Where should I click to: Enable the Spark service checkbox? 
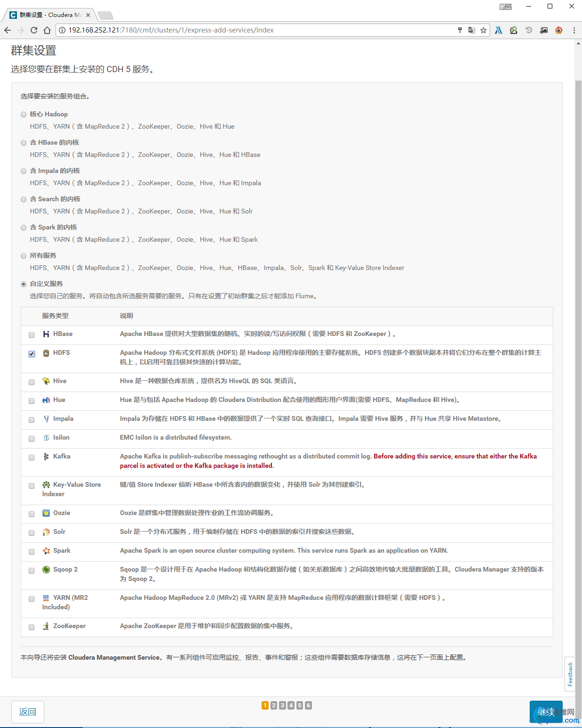32,552
